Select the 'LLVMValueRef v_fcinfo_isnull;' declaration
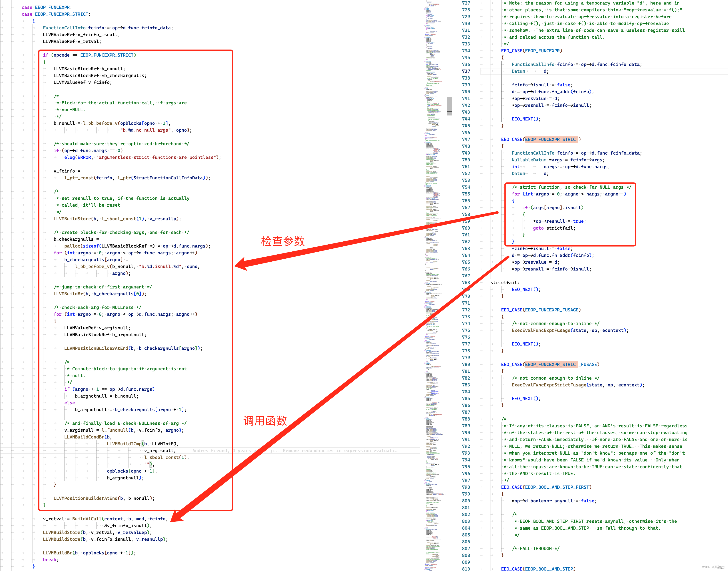This screenshot has height=571, width=728. (x=81, y=34)
